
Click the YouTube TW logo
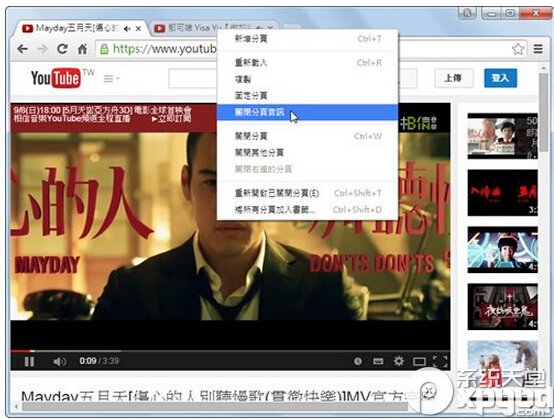click(63, 78)
